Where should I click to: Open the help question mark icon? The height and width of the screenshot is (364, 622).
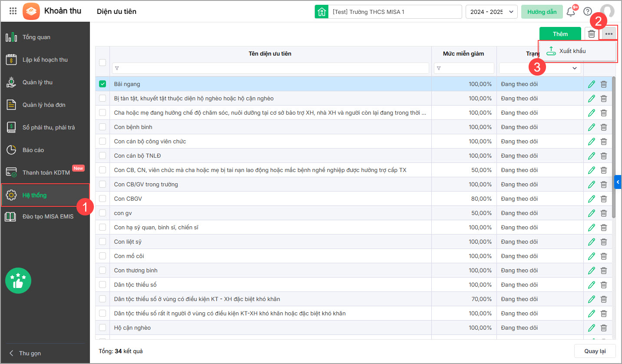(588, 12)
